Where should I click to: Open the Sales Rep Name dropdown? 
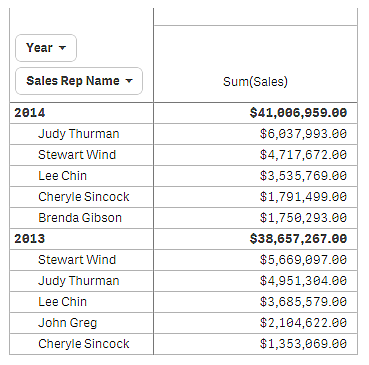[x=79, y=81]
